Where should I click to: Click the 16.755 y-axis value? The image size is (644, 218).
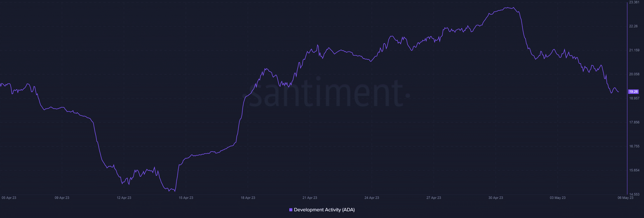pos(634,146)
